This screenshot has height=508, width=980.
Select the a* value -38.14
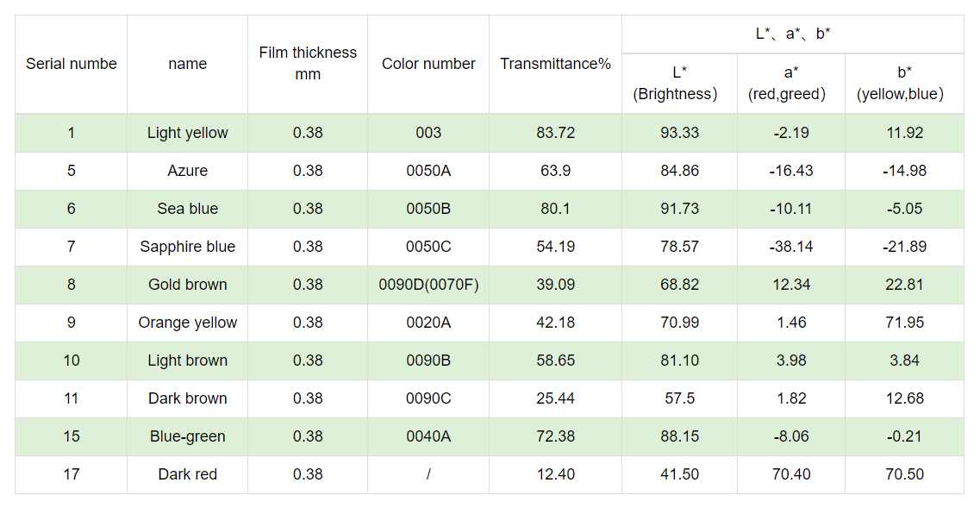(x=791, y=247)
